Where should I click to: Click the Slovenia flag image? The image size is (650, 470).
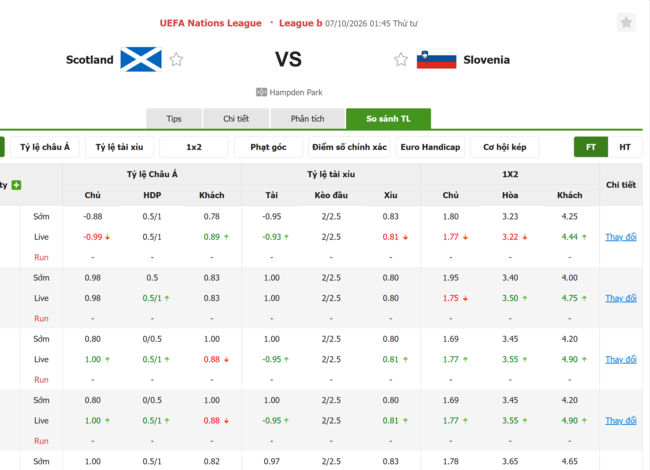point(437,59)
